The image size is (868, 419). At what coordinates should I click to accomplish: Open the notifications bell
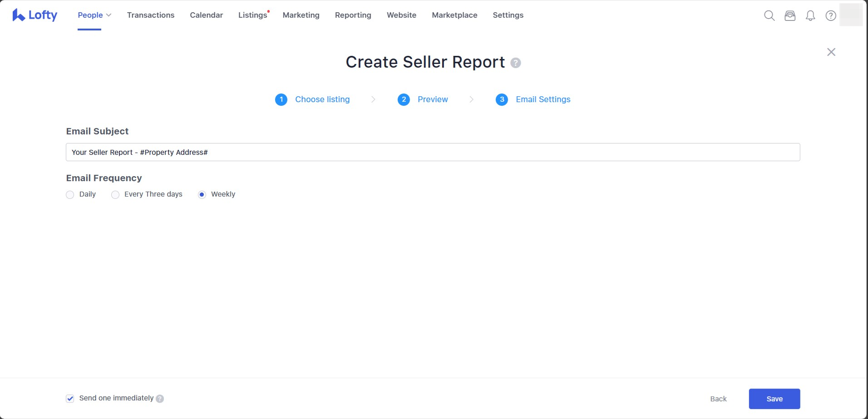coord(810,15)
